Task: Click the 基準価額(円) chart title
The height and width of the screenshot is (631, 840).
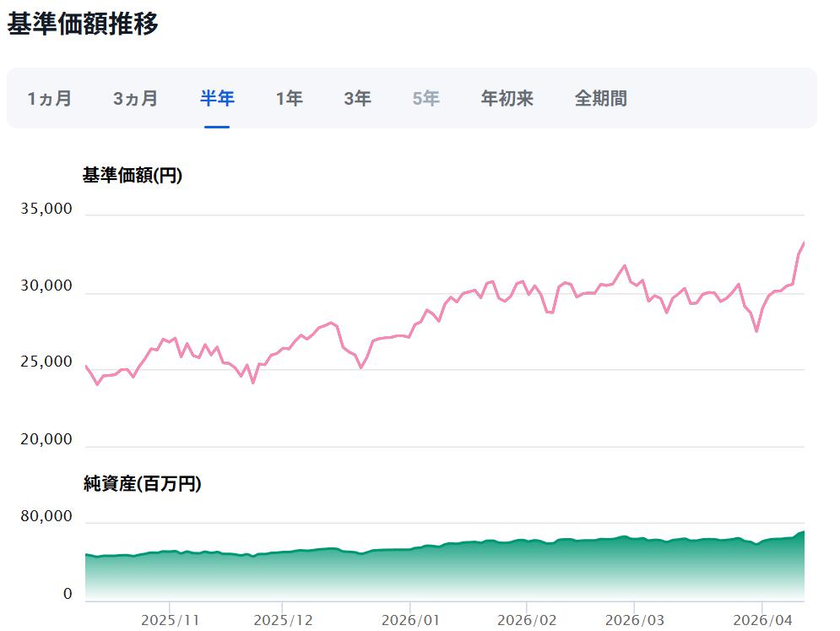Action: pos(132,176)
